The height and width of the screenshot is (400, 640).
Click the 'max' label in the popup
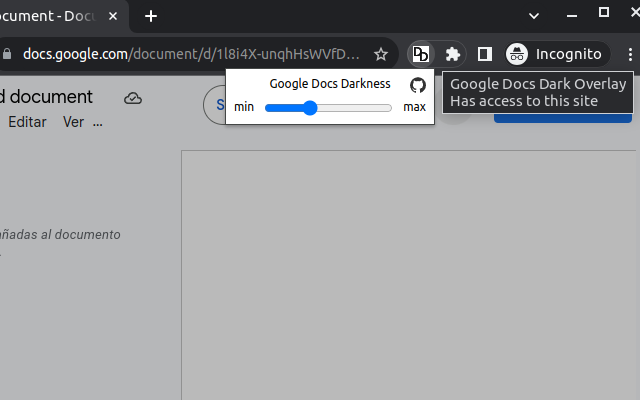[x=415, y=107]
